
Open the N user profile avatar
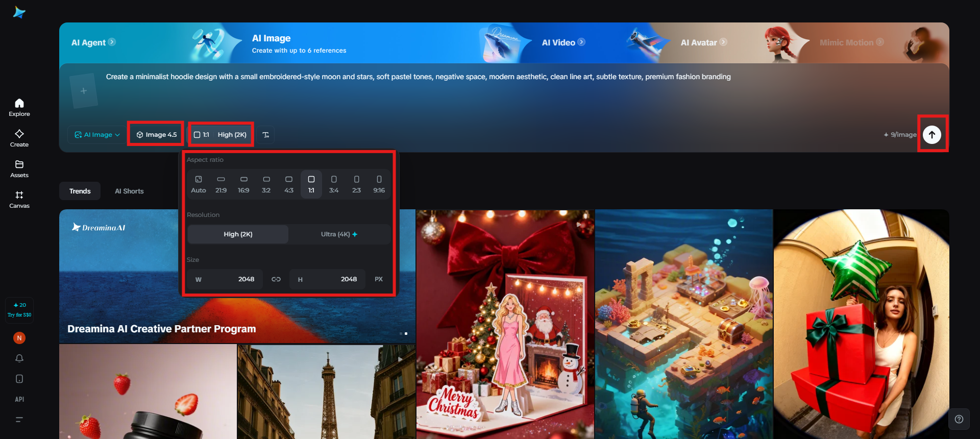point(19,338)
